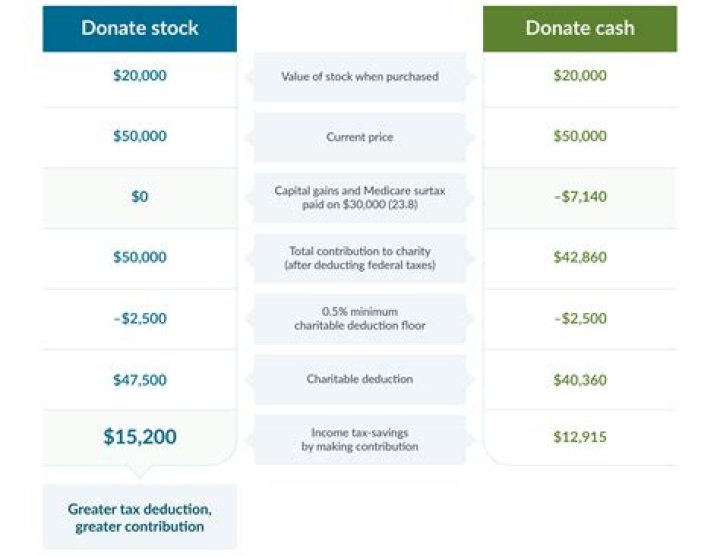Select the $47,500 stock charitable deduction
Viewport: 720px width, 556px height.
[139, 380]
